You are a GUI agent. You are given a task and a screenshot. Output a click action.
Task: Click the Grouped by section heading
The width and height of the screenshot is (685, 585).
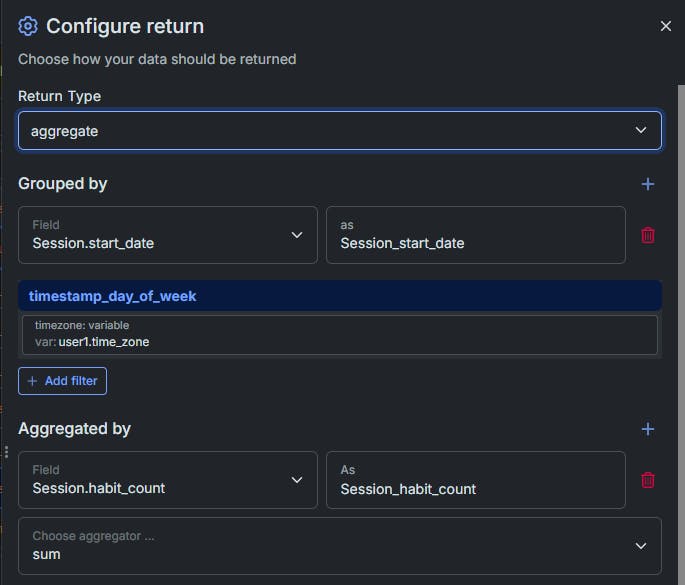pyautogui.click(x=62, y=184)
